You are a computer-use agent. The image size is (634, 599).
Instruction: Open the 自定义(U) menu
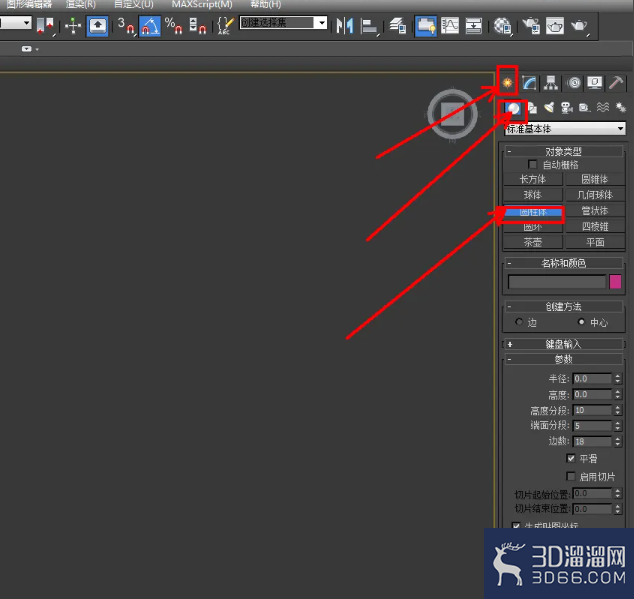pos(133,4)
